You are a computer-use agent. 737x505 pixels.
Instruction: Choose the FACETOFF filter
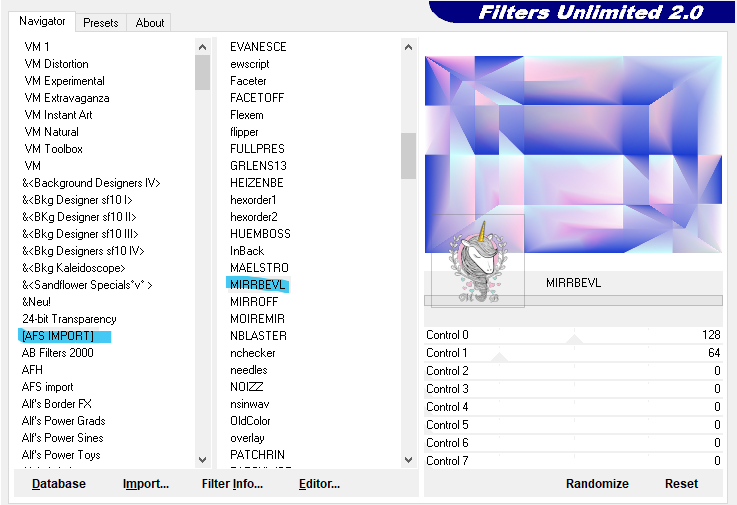(x=257, y=98)
